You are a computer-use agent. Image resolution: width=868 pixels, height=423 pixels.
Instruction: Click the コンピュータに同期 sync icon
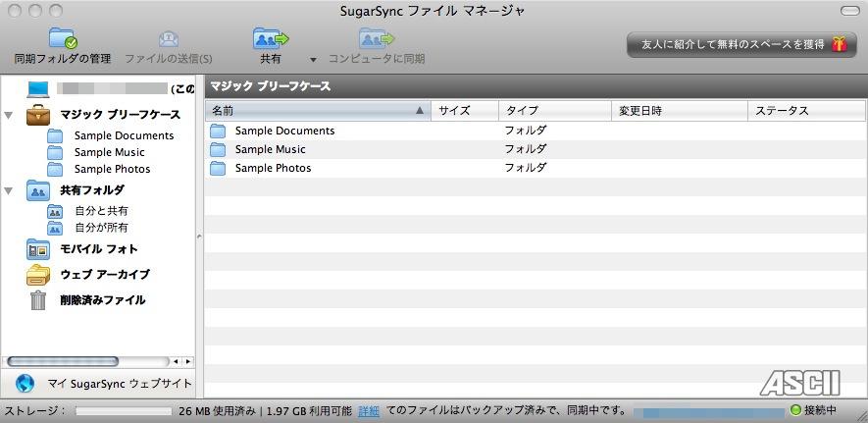(377, 38)
